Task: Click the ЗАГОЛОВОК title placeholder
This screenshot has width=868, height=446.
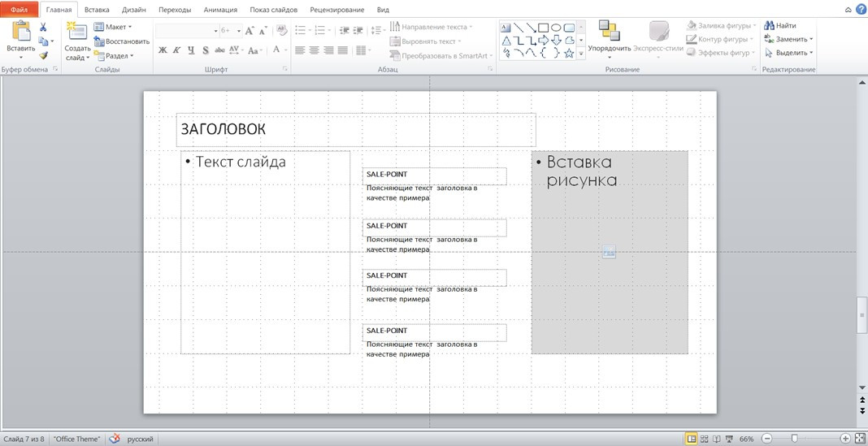Action: click(356, 130)
